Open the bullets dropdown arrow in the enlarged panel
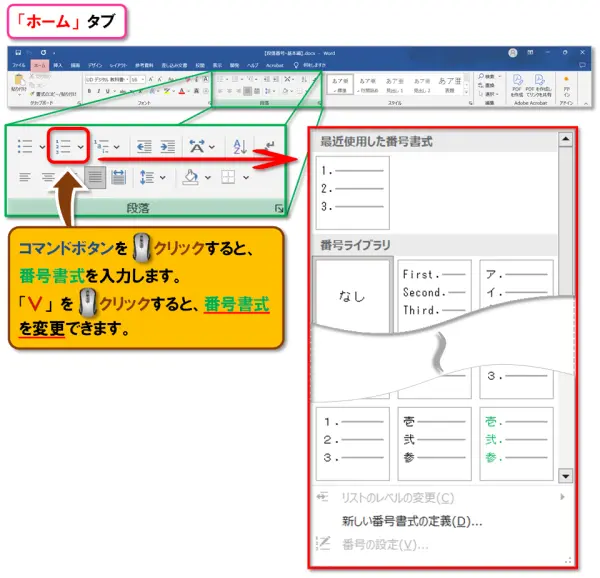Viewport: 600px width, 578px height. [42, 147]
